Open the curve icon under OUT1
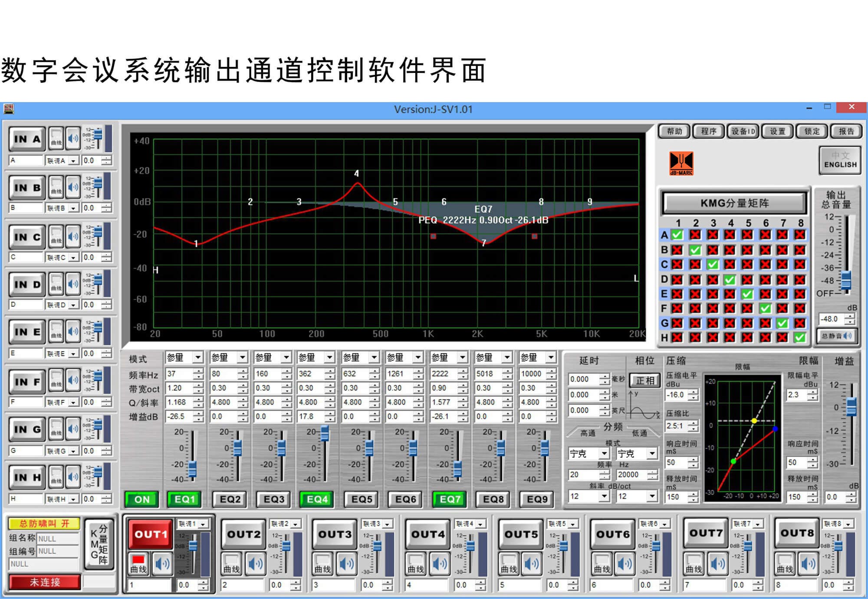This screenshot has width=868, height=599. (x=138, y=564)
